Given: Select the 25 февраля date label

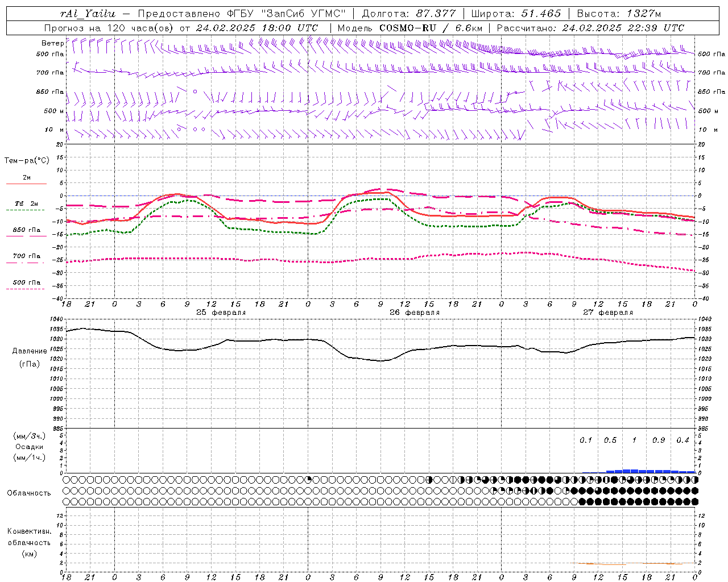Looking at the screenshot, I should pos(221,313).
